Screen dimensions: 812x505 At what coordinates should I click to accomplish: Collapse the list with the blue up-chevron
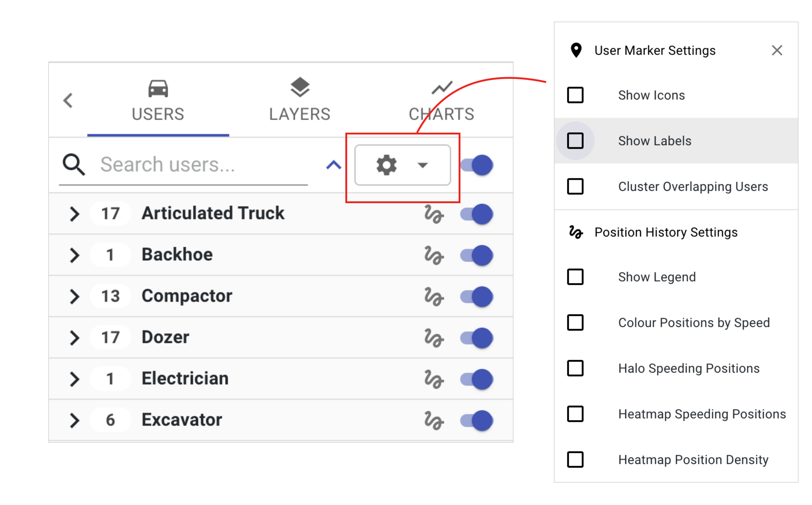333,165
